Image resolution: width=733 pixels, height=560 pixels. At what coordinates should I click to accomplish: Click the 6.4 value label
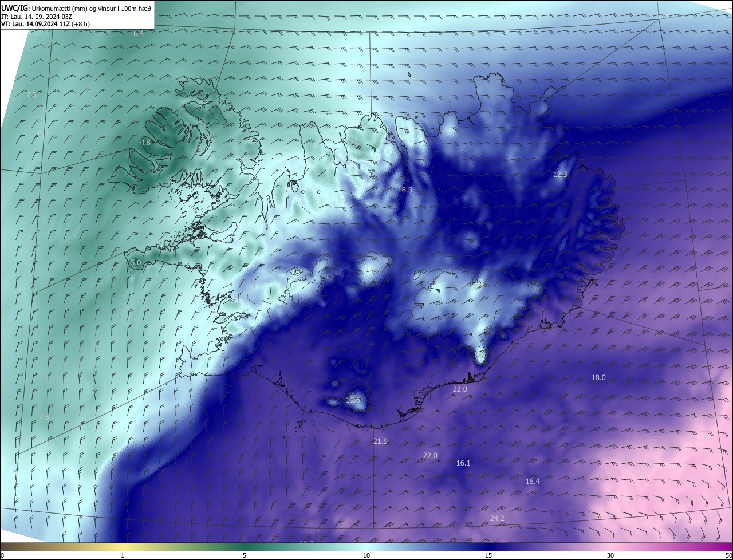(139, 34)
